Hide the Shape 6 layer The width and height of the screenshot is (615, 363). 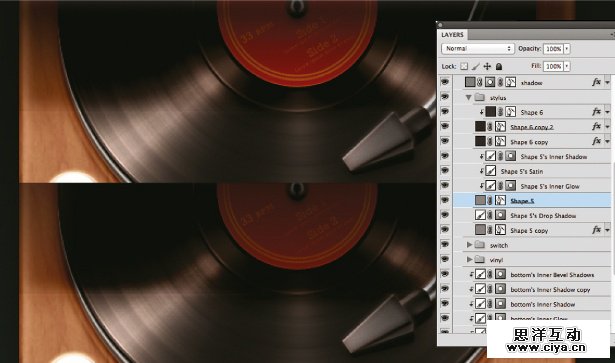pos(444,112)
